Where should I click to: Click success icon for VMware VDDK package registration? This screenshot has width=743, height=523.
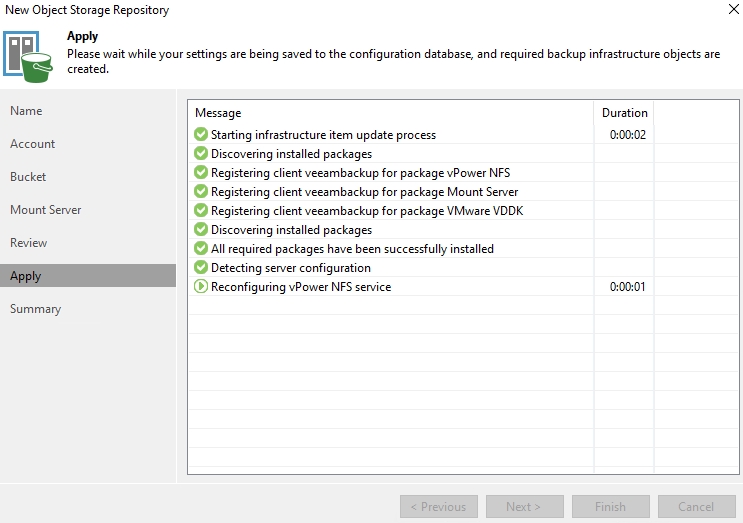(x=201, y=211)
